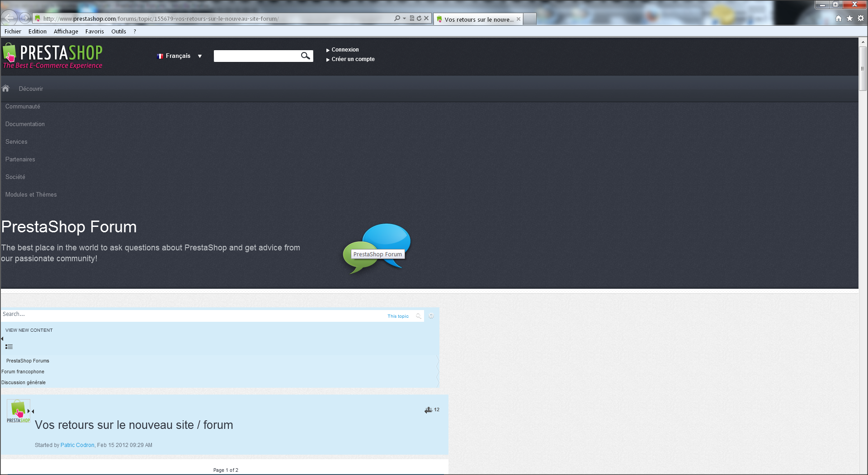Open the Affichage menu

point(66,32)
